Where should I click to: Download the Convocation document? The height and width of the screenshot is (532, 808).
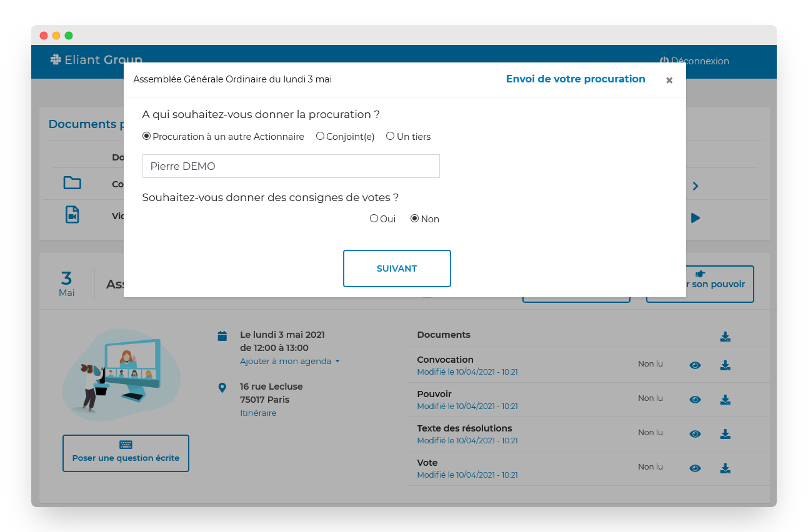click(x=725, y=365)
